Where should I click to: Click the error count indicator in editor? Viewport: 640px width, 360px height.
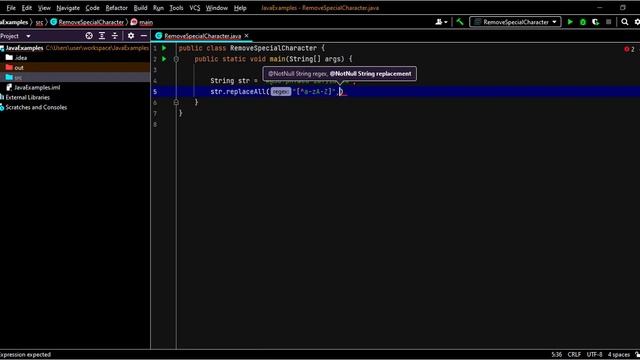pyautogui.click(x=629, y=49)
